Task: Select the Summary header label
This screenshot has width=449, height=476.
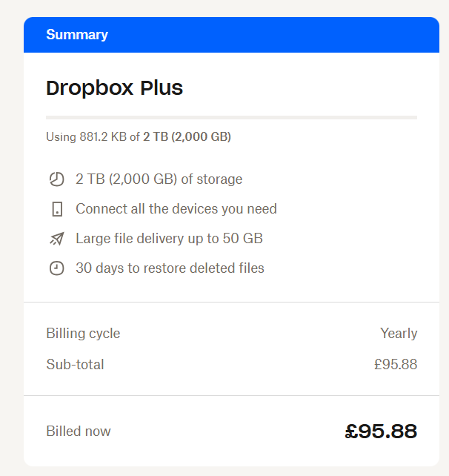Action: point(77,35)
